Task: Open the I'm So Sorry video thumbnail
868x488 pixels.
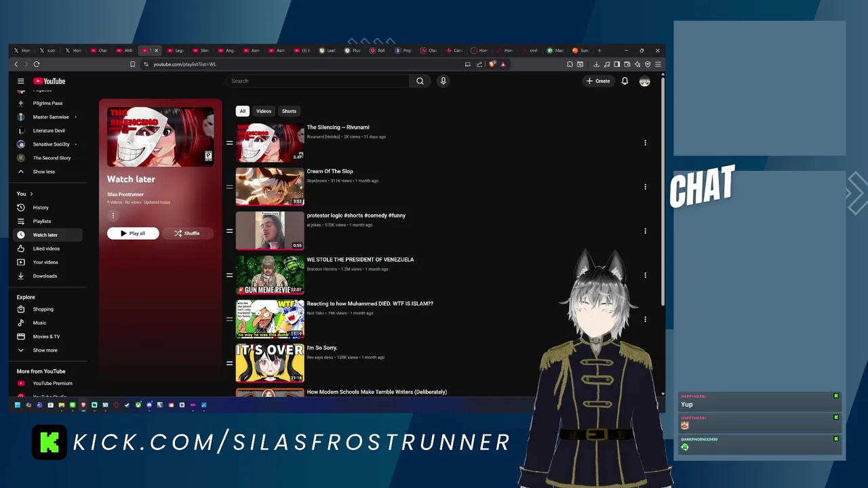Action: [270, 363]
